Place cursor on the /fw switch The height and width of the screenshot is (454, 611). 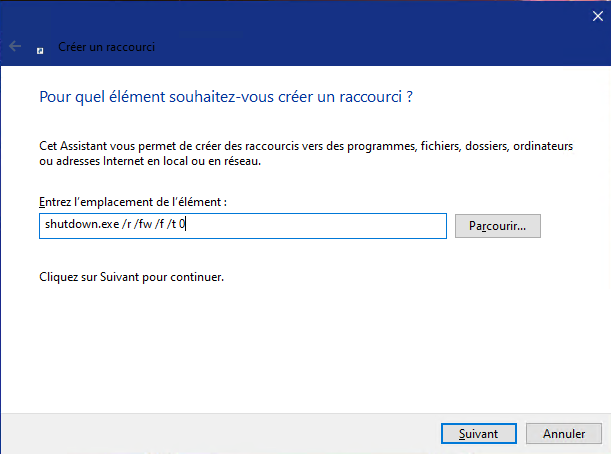click(x=142, y=224)
